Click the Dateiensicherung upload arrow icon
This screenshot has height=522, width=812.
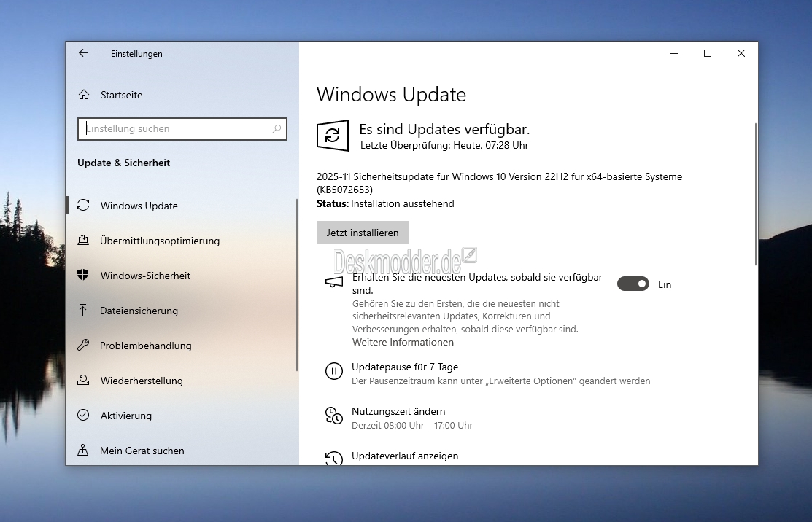[84, 311]
